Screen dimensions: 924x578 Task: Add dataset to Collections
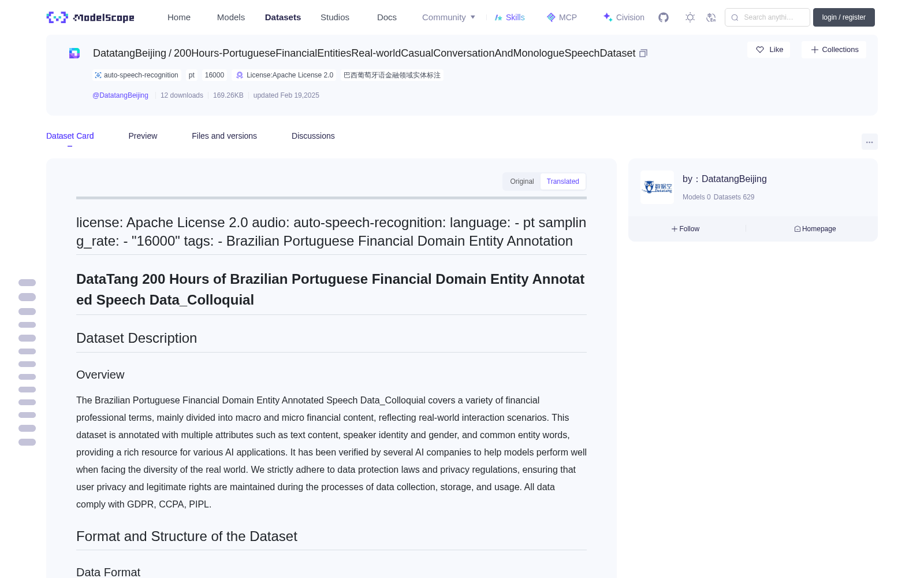pyautogui.click(x=834, y=50)
